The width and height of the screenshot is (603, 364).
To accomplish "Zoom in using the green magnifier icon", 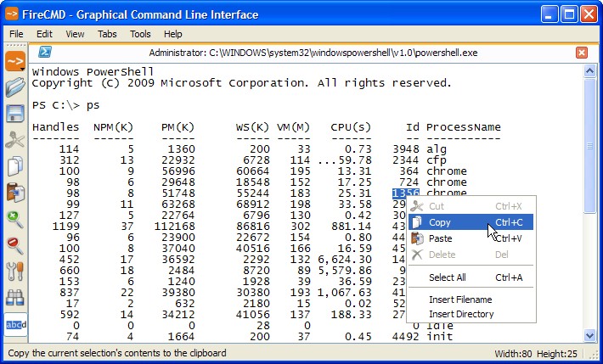I will tap(15, 219).
